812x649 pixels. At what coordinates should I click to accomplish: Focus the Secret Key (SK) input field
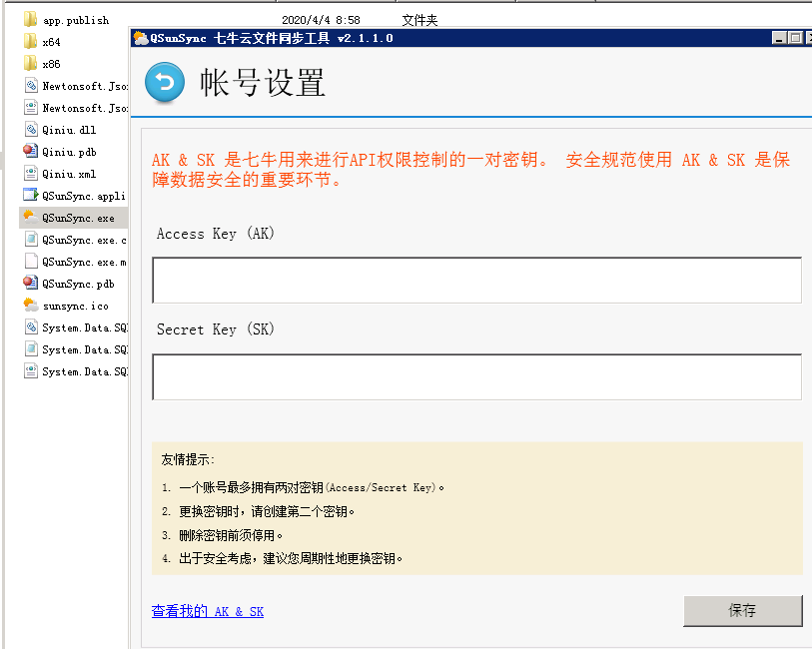click(476, 376)
